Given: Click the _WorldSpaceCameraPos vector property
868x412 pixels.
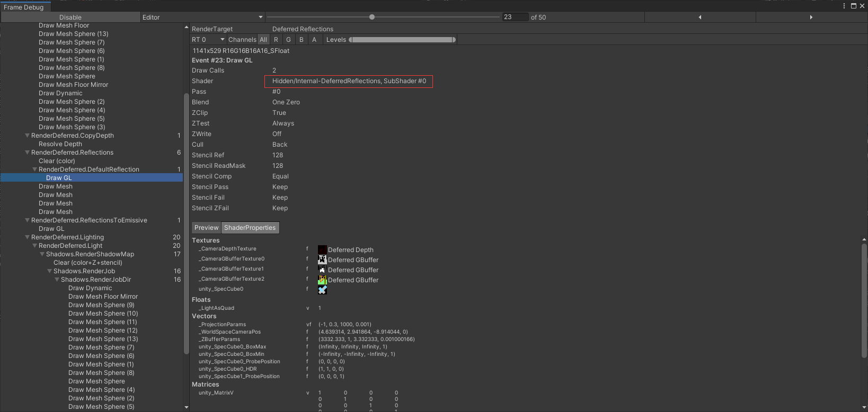Looking at the screenshot, I should coord(229,332).
